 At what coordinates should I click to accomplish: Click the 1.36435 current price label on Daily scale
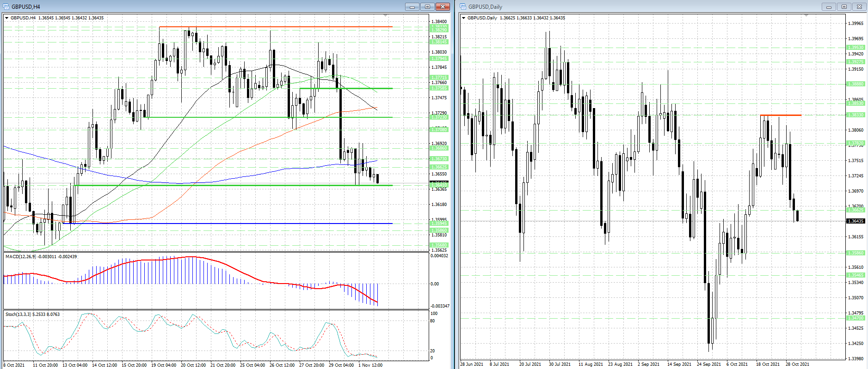(856, 221)
